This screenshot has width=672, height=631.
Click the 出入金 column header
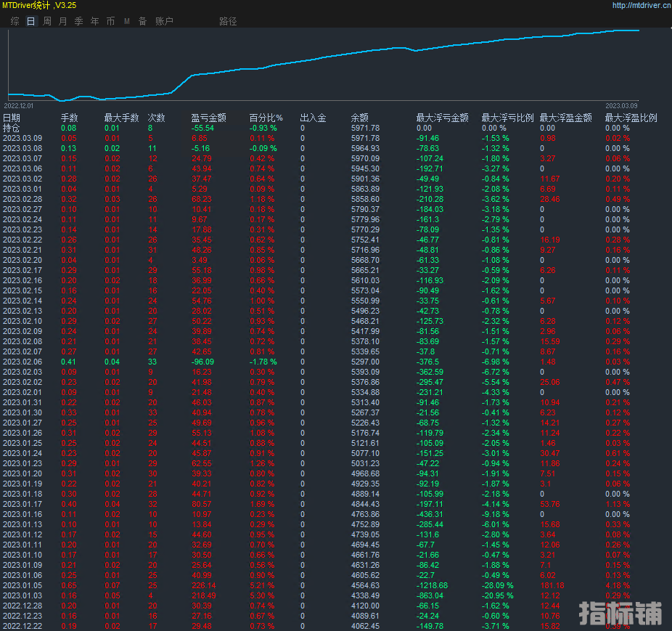point(314,118)
